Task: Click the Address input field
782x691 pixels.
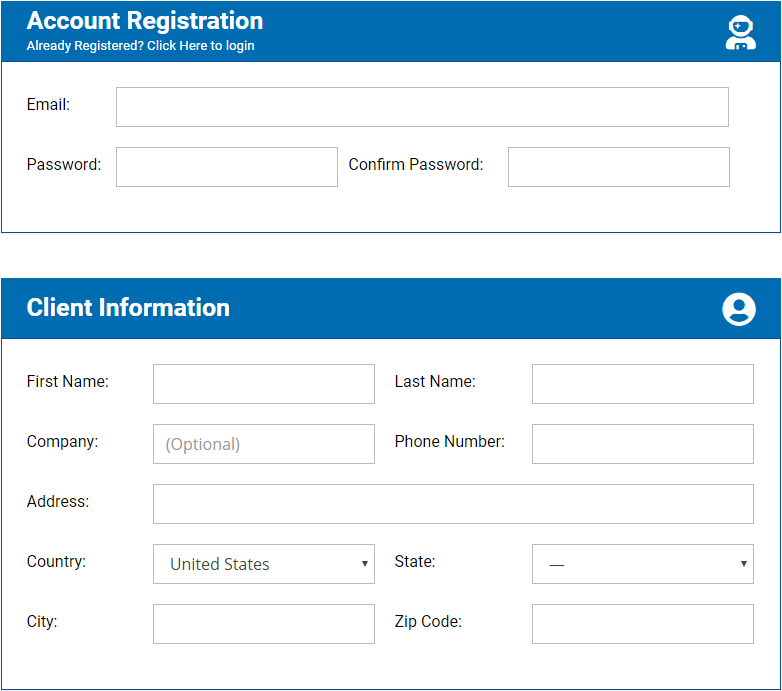Action: click(453, 504)
